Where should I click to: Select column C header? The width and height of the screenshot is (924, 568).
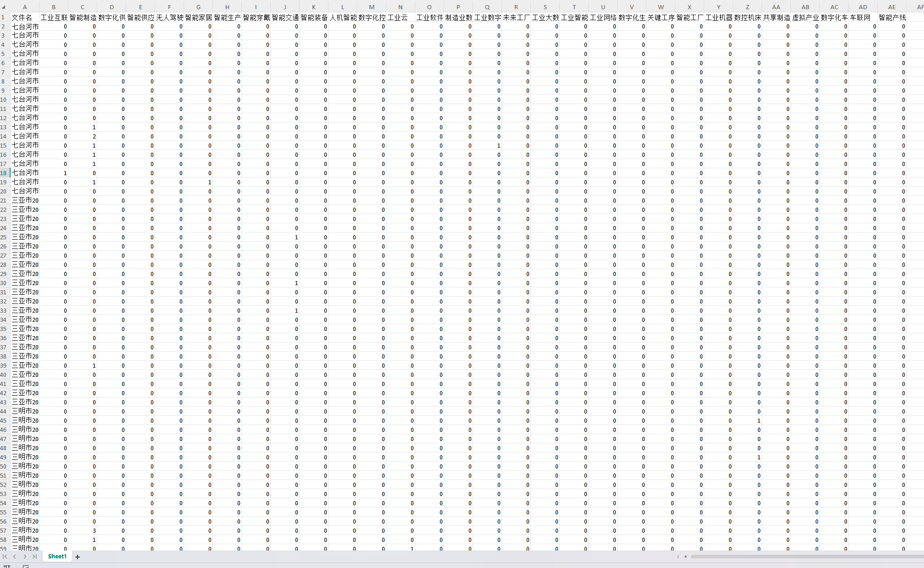click(83, 7)
